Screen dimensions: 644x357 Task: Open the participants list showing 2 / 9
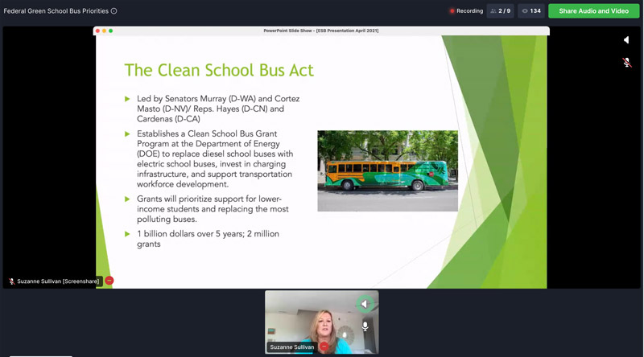(500, 11)
